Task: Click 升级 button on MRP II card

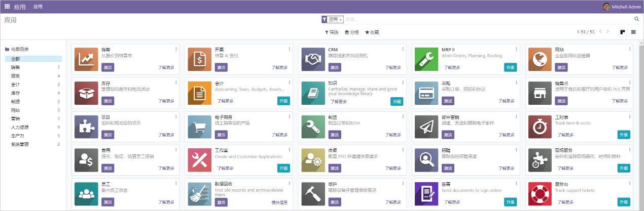Action: coord(510,67)
